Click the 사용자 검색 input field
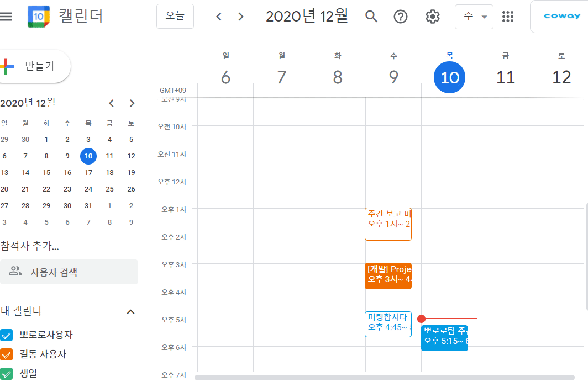The image size is (588, 382). click(x=69, y=272)
